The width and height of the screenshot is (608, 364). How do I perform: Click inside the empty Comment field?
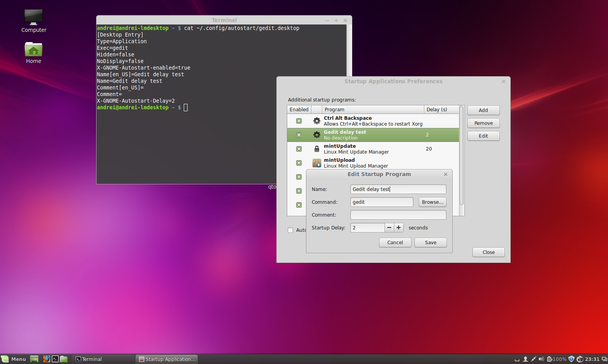click(x=398, y=215)
